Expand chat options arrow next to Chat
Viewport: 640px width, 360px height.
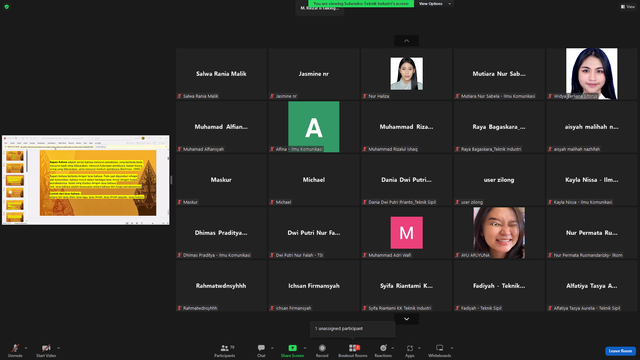pyautogui.click(x=272, y=348)
